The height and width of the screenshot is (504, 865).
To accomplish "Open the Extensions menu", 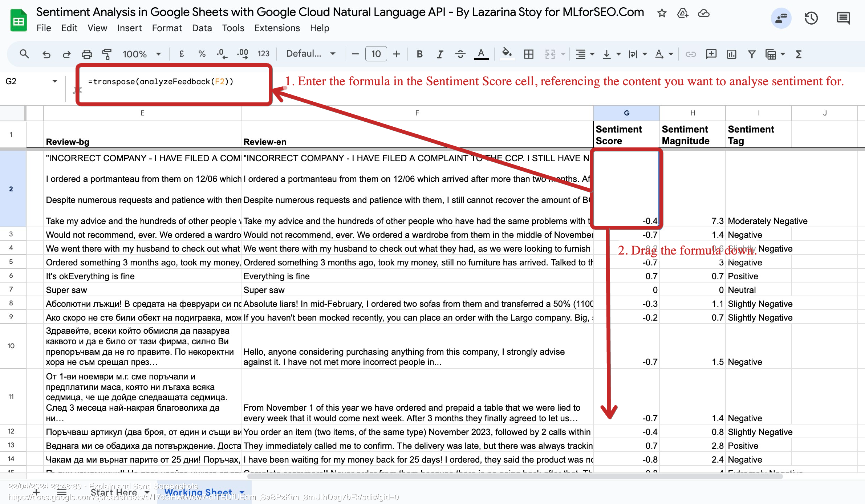I will click(277, 28).
